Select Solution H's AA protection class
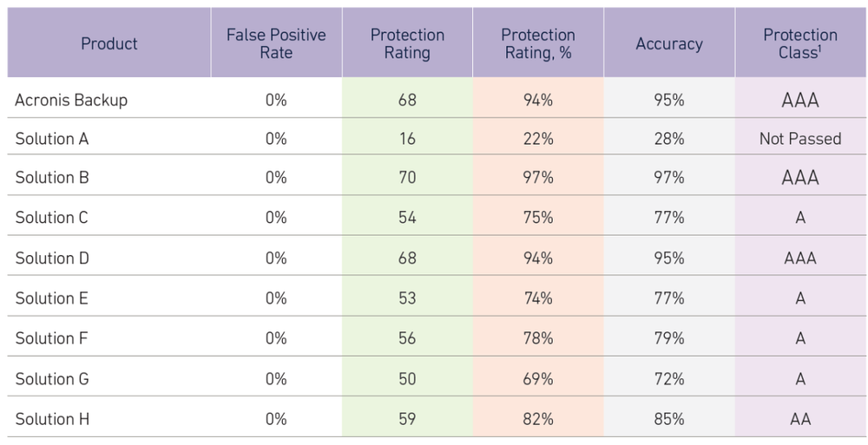Screen dimensions: 868x445 click(x=800, y=419)
